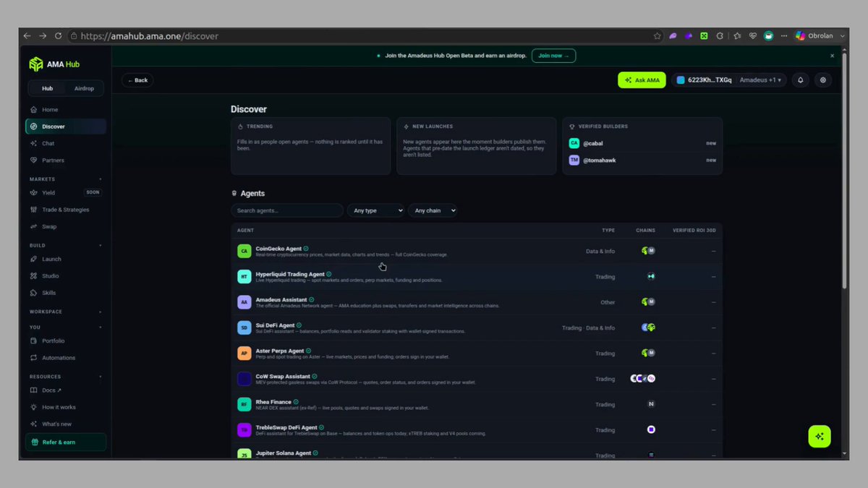868x488 pixels.
Task: Open the @cabal verified builder profile
Action: pyautogui.click(x=642, y=143)
